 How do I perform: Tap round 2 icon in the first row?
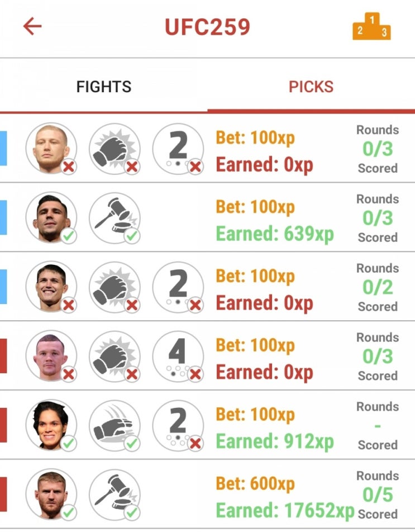coord(178,149)
